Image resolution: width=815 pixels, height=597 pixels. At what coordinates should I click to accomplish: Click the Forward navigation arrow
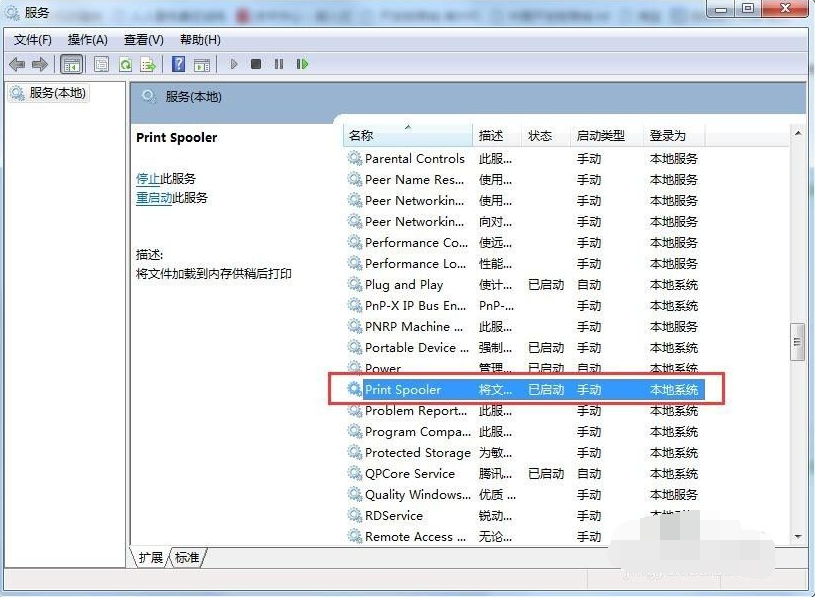click(38, 63)
